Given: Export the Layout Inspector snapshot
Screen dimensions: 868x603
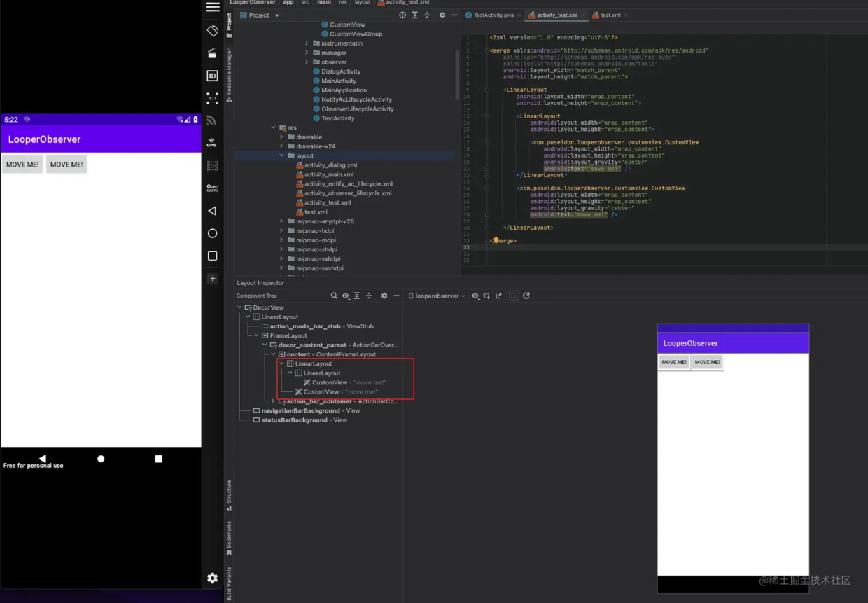Looking at the screenshot, I should [498, 296].
